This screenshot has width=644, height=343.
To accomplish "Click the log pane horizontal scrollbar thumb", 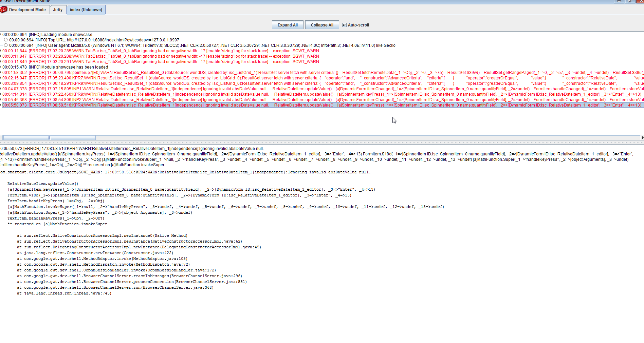I will click(x=49, y=138).
